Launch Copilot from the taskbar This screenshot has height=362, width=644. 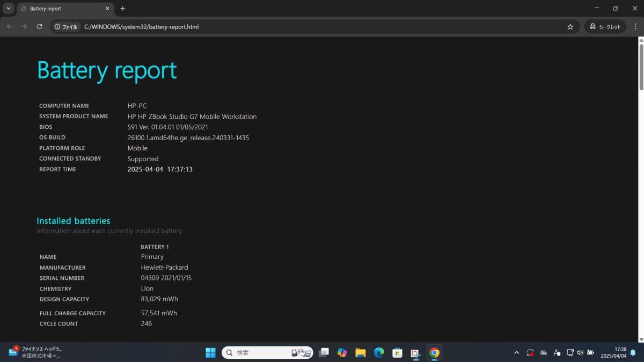342,353
